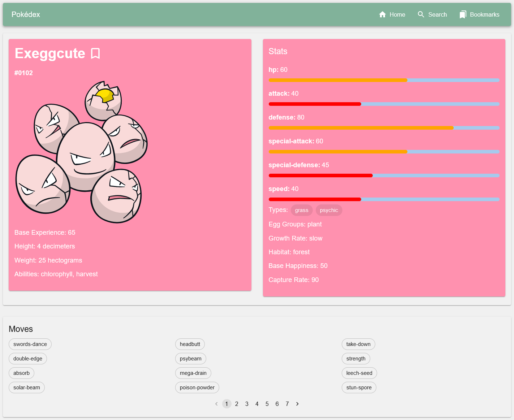Click the 'Capture Rate: 90' text

[x=294, y=280]
